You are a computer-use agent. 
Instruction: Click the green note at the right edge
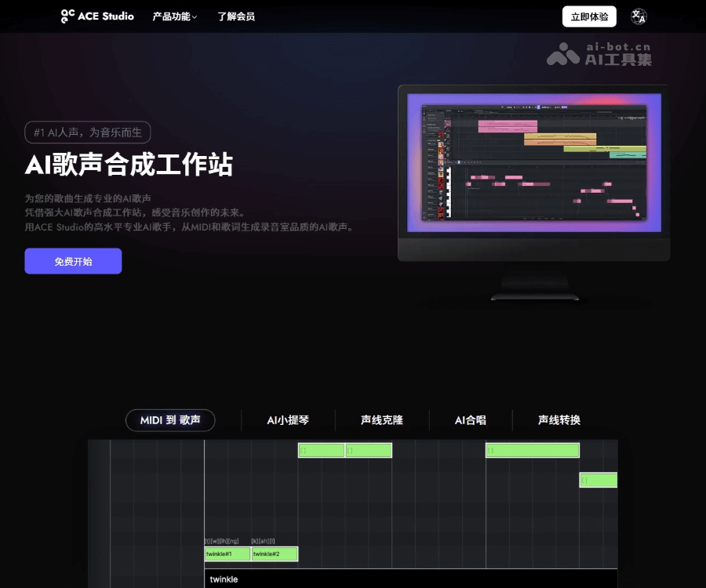click(x=598, y=480)
